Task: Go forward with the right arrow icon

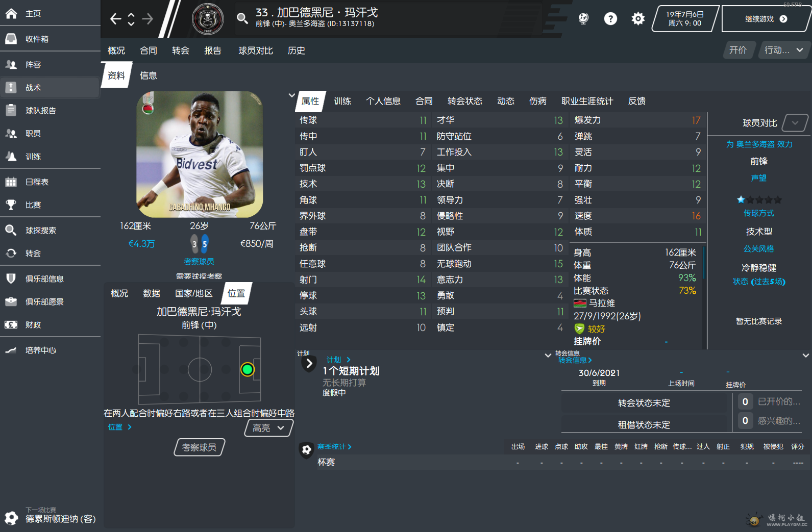Action: point(147,19)
